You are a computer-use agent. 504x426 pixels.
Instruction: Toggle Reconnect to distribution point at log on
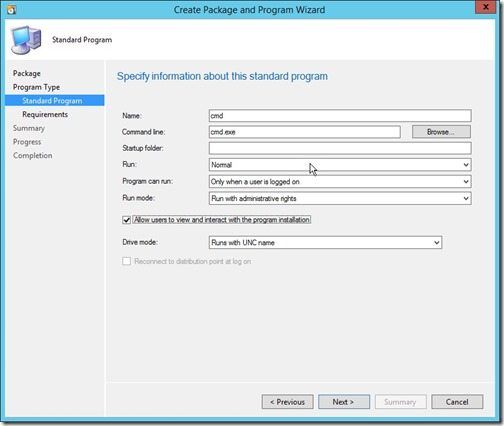tap(126, 261)
